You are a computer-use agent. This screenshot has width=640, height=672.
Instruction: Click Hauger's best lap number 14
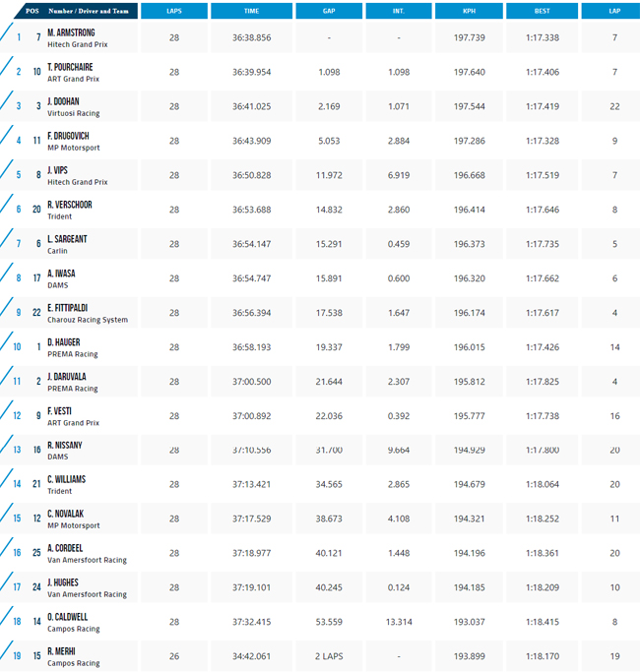click(614, 347)
